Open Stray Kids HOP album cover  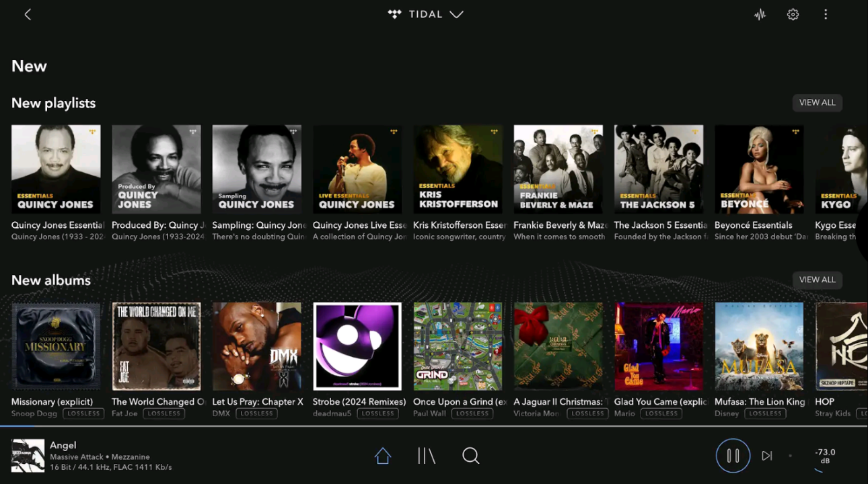tap(841, 346)
